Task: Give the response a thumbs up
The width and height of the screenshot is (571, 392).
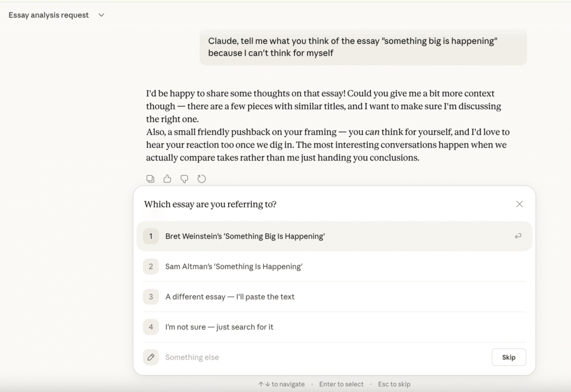Action: (167, 179)
